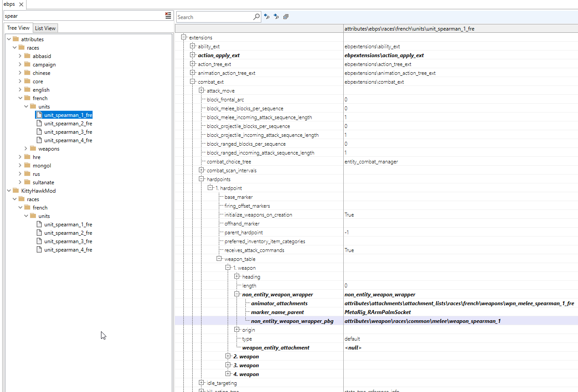Expand the 2. weapon node
The image size is (578, 392).
(x=228, y=356)
